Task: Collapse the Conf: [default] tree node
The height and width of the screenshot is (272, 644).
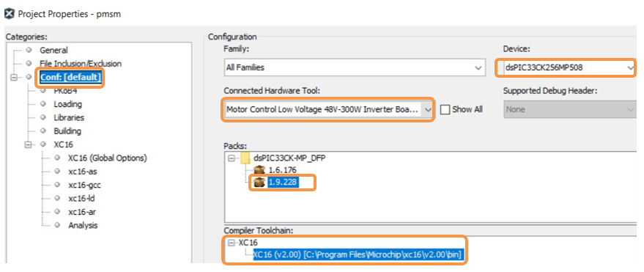Action: point(15,77)
